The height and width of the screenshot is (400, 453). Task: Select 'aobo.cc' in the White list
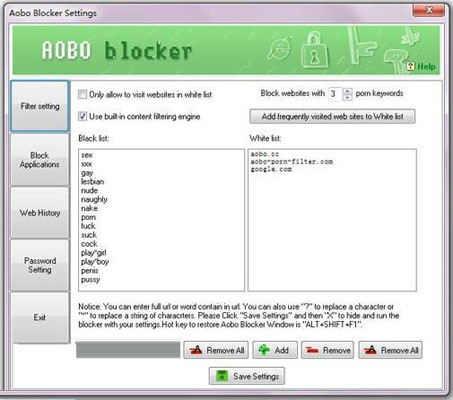click(265, 154)
